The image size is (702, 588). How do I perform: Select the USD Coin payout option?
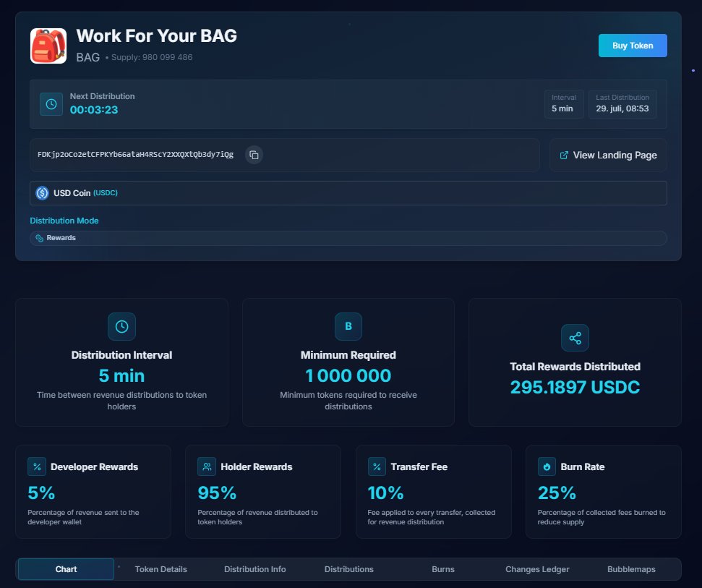[x=348, y=192]
